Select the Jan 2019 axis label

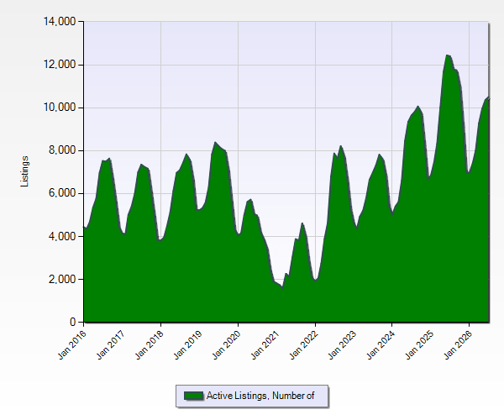[x=188, y=344]
